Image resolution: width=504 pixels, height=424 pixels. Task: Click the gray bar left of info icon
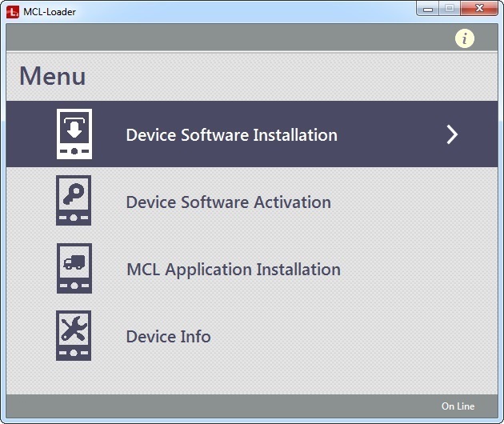pyautogui.click(x=224, y=38)
